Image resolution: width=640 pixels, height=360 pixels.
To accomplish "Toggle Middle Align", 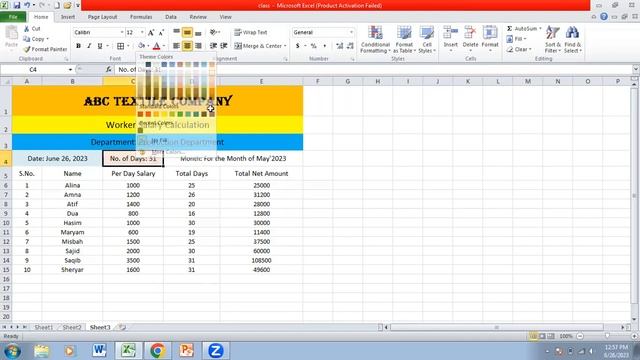I will point(187,32).
